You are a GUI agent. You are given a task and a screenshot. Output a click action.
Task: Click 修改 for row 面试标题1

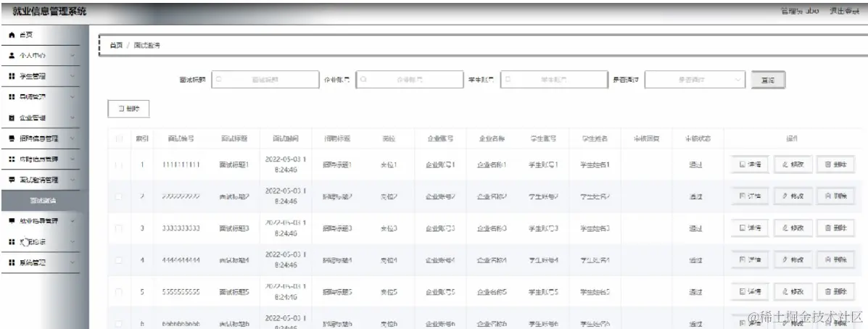pyautogui.click(x=793, y=164)
